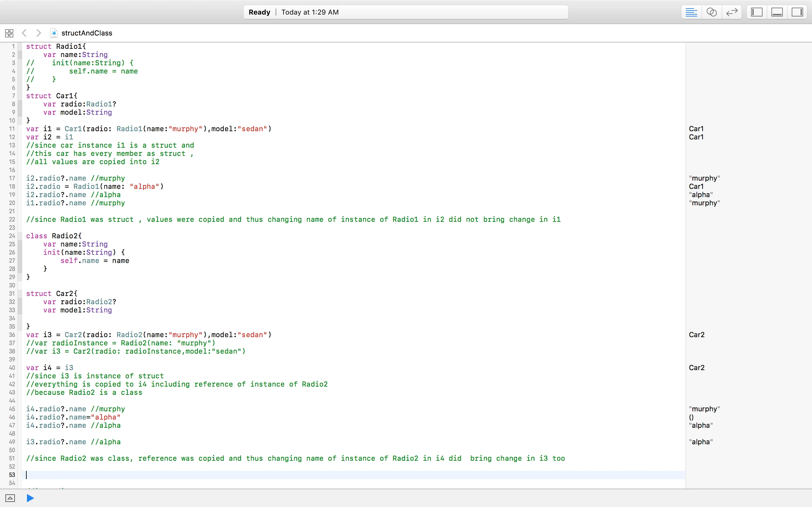The height and width of the screenshot is (507, 812).
Task: Show the debug console toggle at bottom-left
Action: (10, 498)
